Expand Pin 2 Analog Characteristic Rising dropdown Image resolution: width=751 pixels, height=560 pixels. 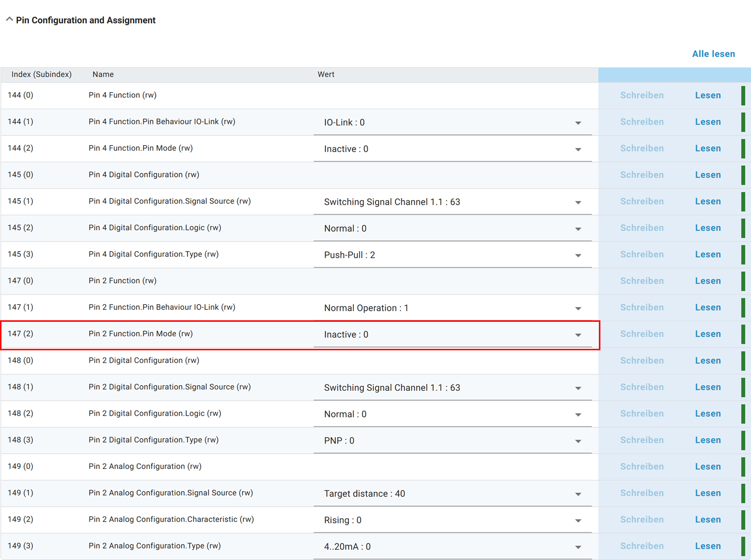pyautogui.click(x=452, y=520)
